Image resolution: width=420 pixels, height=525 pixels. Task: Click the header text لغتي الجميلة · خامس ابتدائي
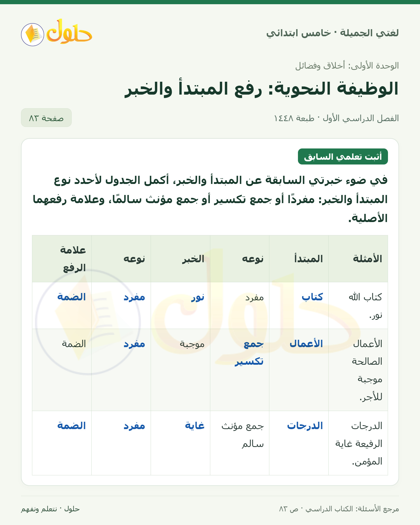332,33
